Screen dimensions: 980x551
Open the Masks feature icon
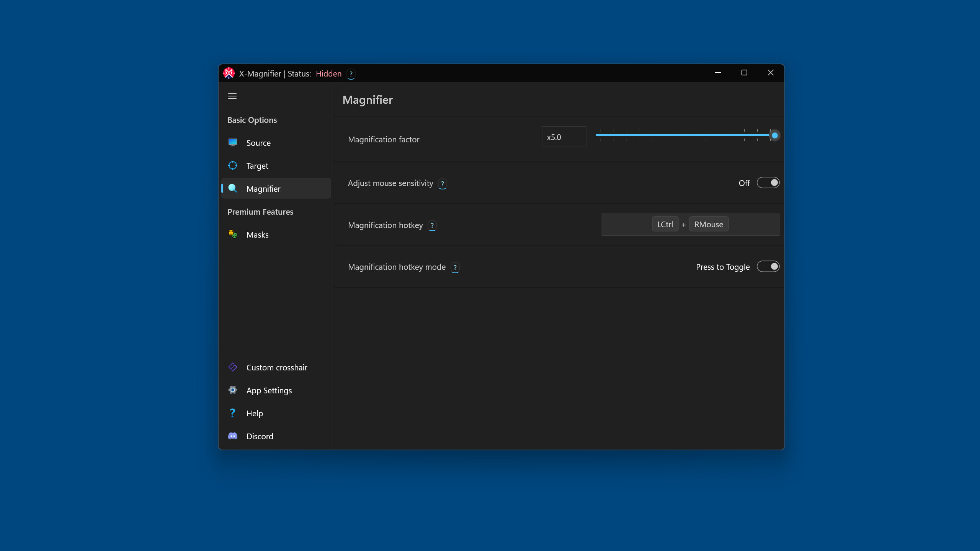point(233,234)
